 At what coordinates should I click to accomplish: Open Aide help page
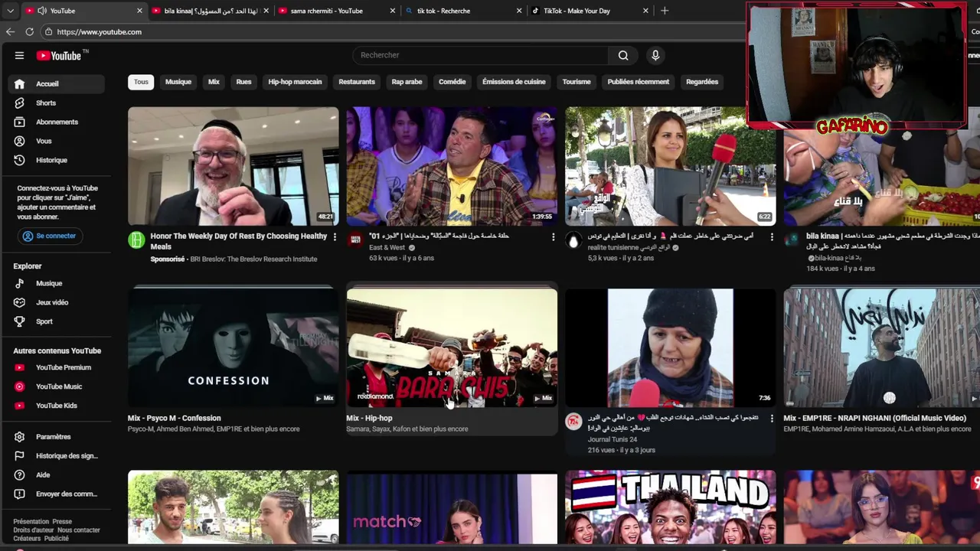coord(57,474)
